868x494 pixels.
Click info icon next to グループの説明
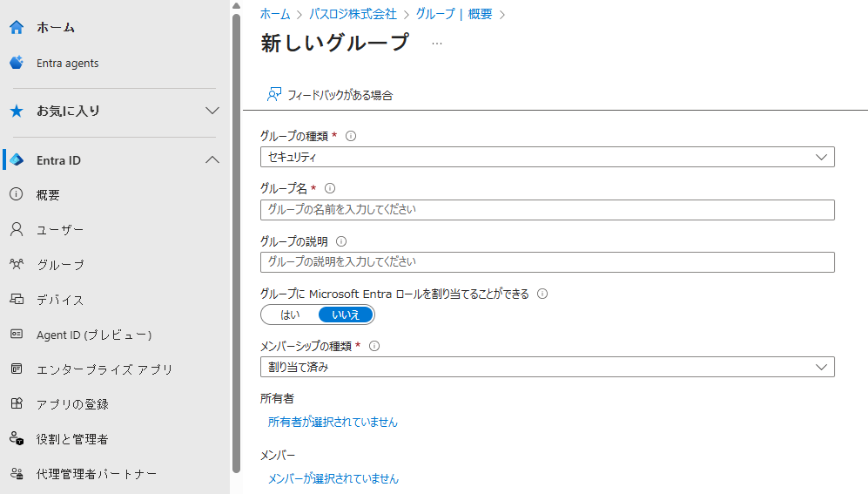pos(341,241)
